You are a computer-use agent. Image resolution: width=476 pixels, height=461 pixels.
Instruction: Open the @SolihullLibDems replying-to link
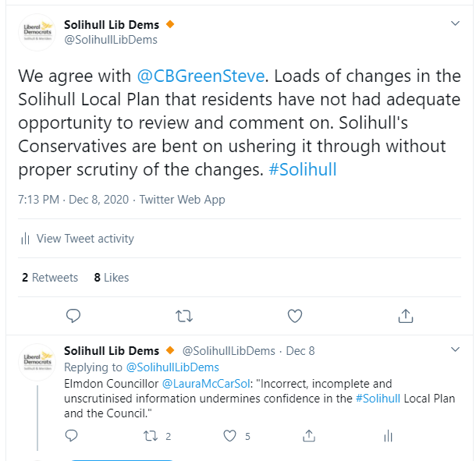172,367
